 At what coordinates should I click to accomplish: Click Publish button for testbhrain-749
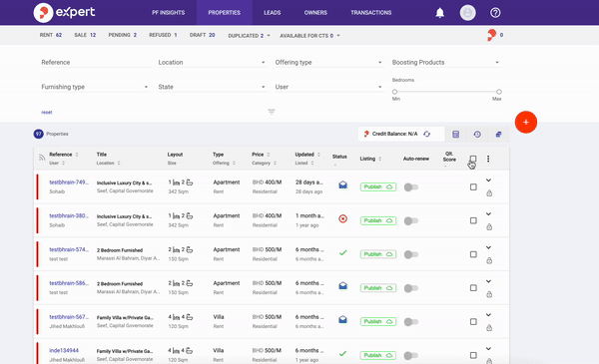[377, 186]
